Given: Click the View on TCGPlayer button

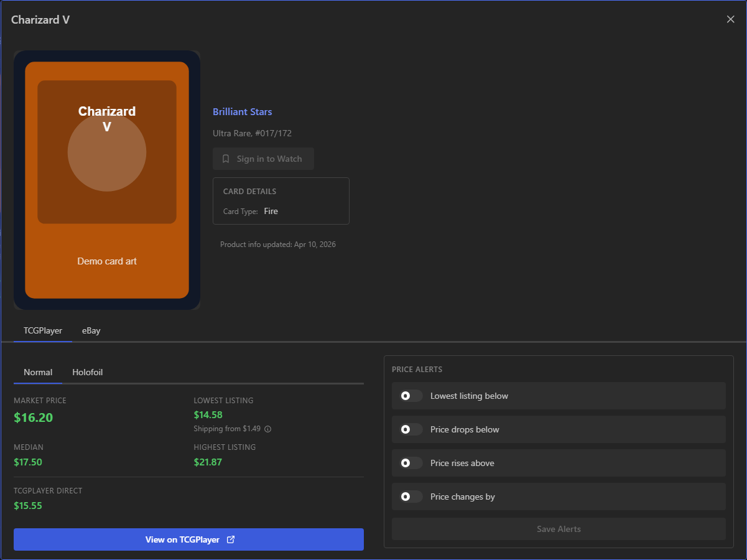Looking at the screenshot, I should coord(188,539).
